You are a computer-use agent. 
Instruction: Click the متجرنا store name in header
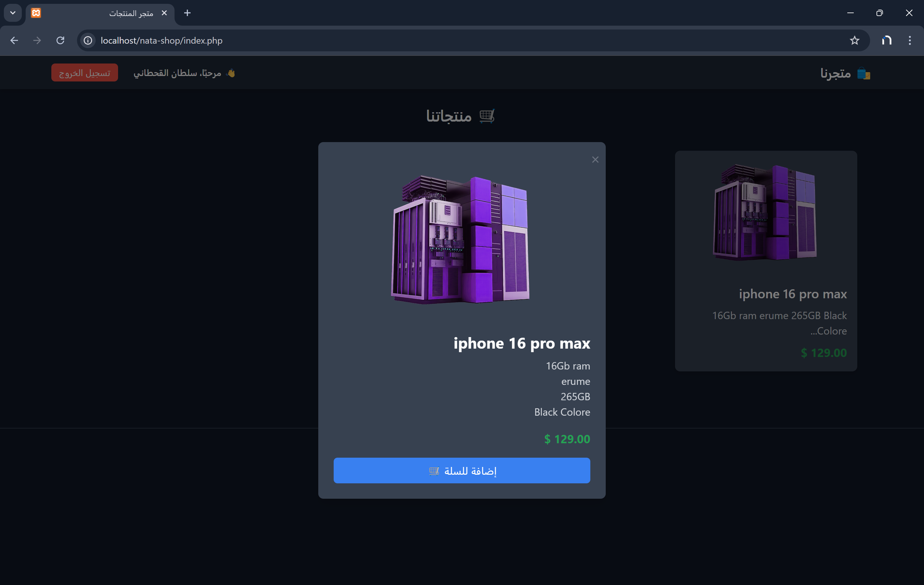click(x=835, y=73)
